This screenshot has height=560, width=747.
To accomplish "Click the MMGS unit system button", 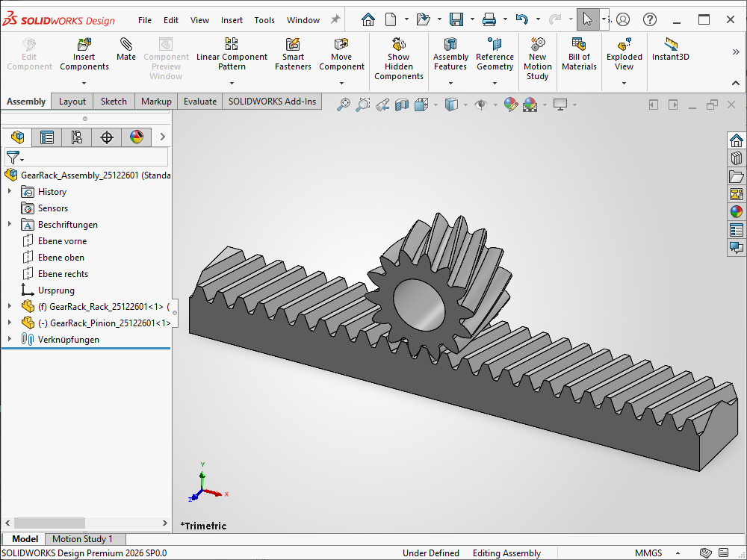I will click(x=648, y=553).
